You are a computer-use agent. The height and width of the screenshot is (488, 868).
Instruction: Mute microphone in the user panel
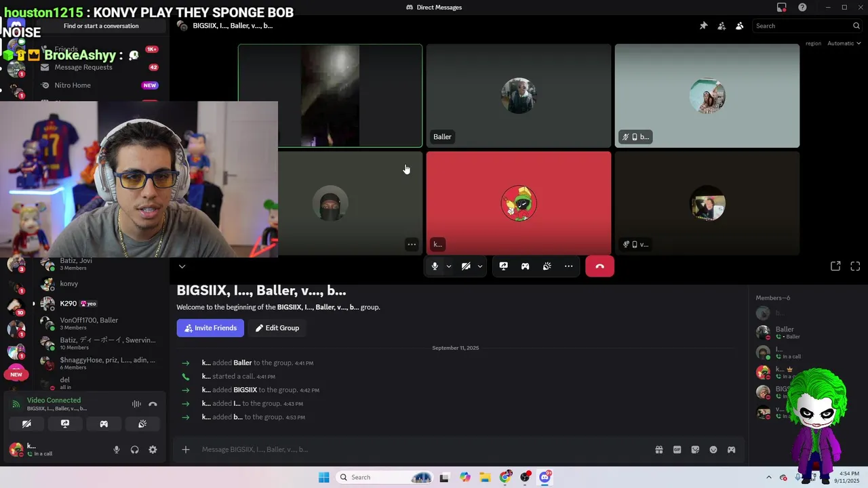click(117, 449)
